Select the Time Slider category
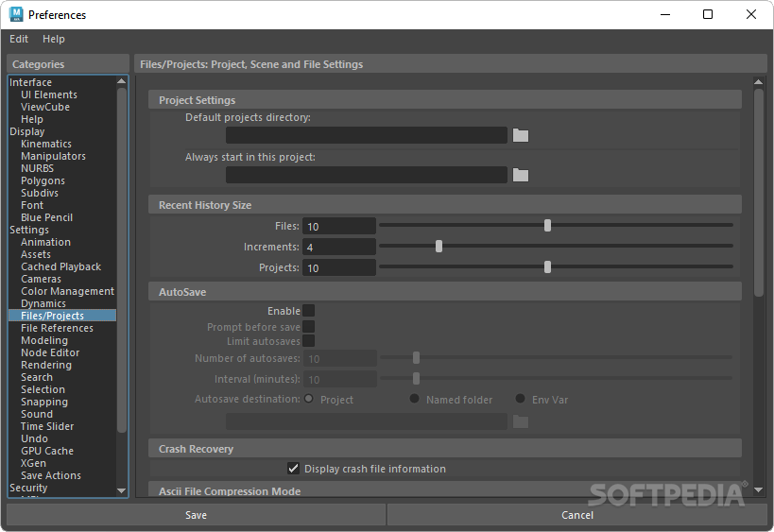 pyautogui.click(x=47, y=426)
